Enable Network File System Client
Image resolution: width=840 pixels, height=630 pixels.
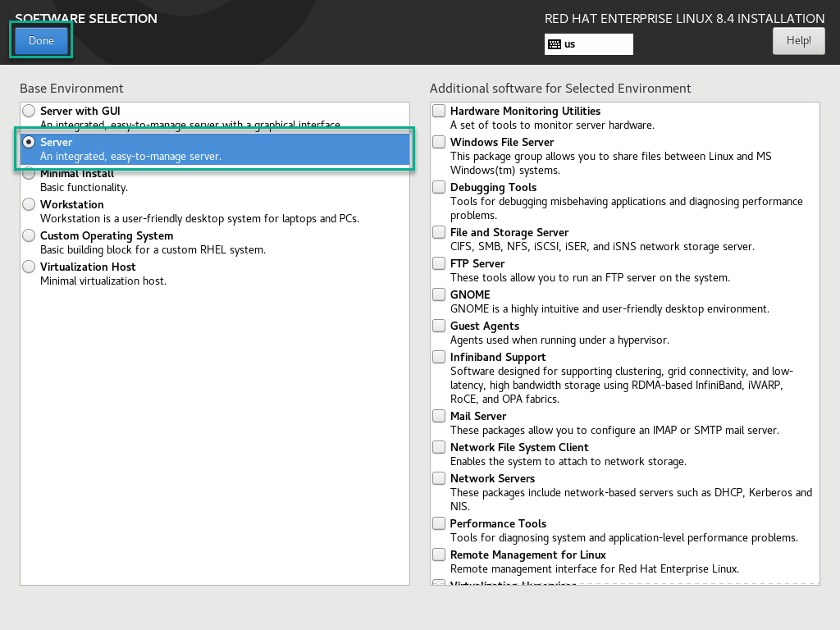pyautogui.click(x=440, y=447)
